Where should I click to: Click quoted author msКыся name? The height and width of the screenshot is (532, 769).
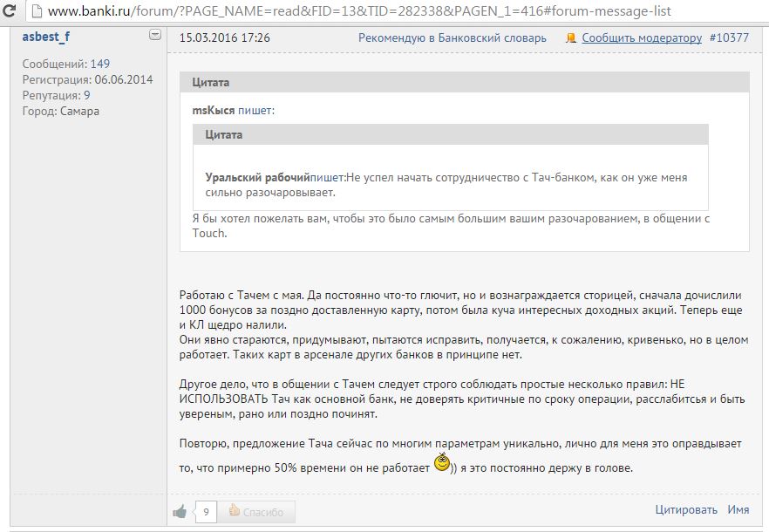pyautogui.click(x=214, y=111)
